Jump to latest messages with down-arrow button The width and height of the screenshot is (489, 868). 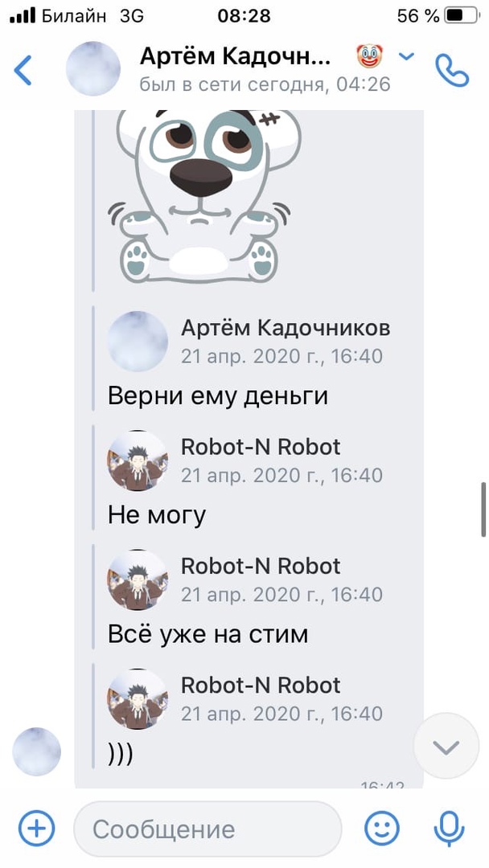tap(446, 747)
